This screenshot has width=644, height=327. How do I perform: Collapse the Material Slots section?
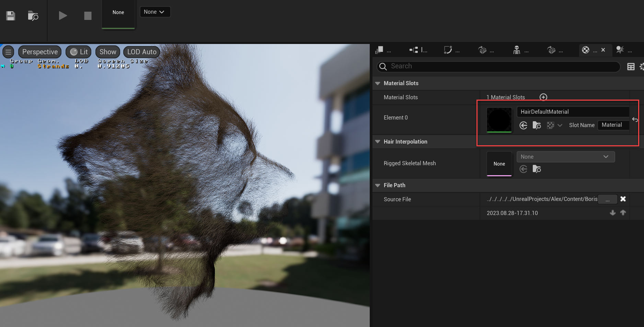378,83
